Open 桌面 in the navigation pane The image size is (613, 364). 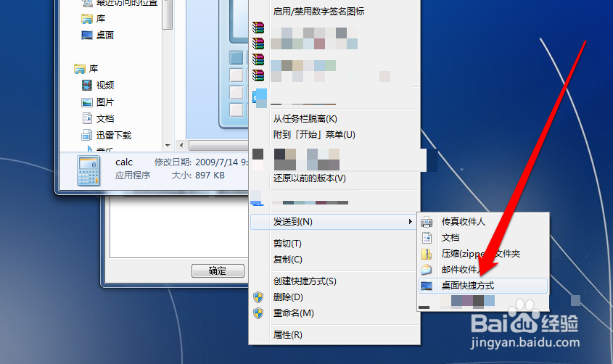point(105,35)
